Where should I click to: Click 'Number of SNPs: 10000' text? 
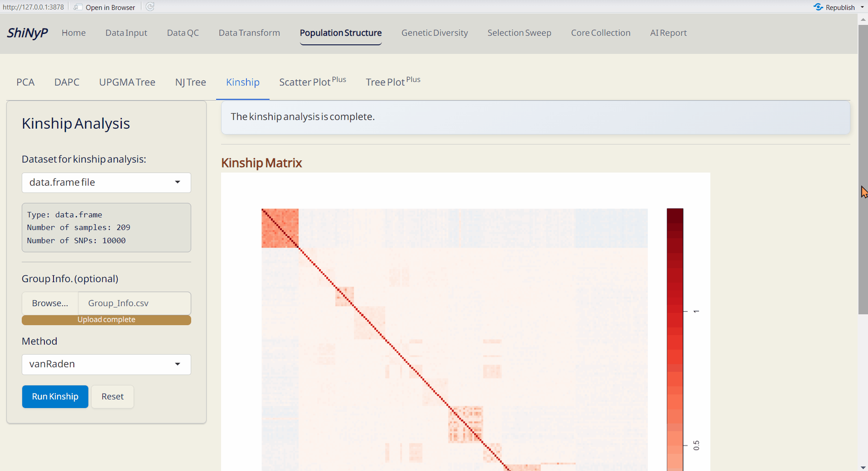pos(76,240)
